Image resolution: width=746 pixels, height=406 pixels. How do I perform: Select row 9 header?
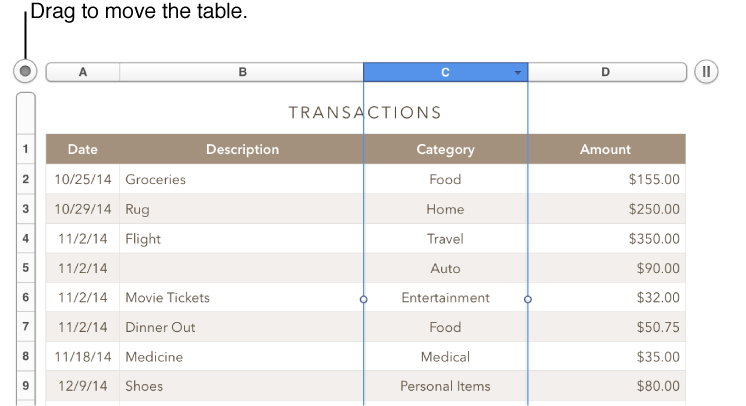pyautogui.click(x=26, y=386)
